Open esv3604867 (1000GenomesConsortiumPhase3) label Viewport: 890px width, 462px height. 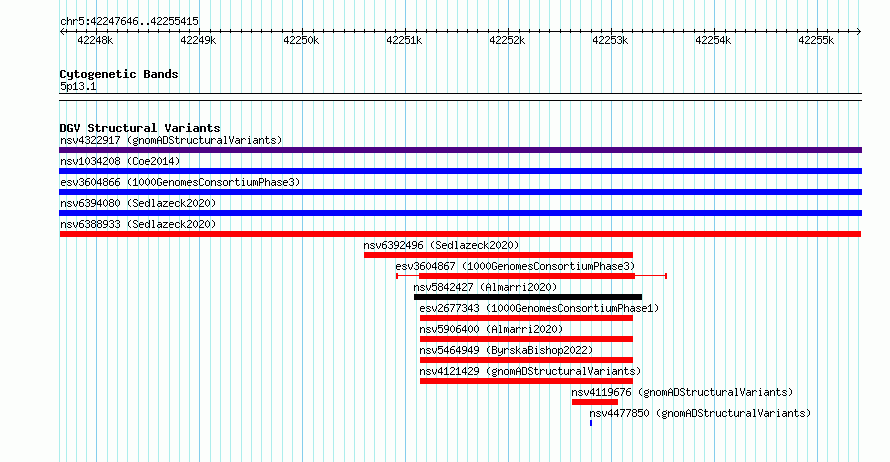[x=515, y=266]
